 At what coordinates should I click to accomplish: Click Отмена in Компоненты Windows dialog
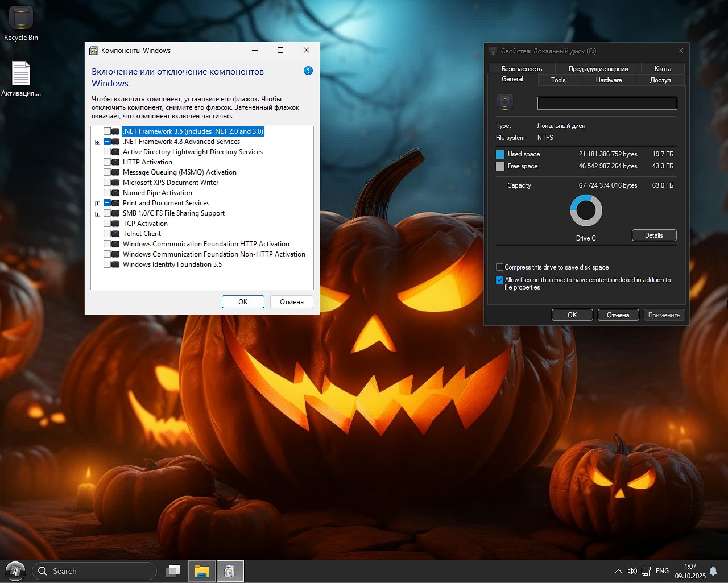coord(291,302)
